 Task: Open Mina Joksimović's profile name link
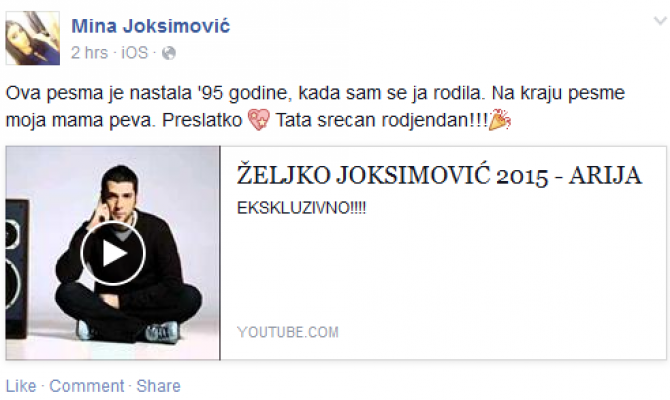(x=150, y=26)
